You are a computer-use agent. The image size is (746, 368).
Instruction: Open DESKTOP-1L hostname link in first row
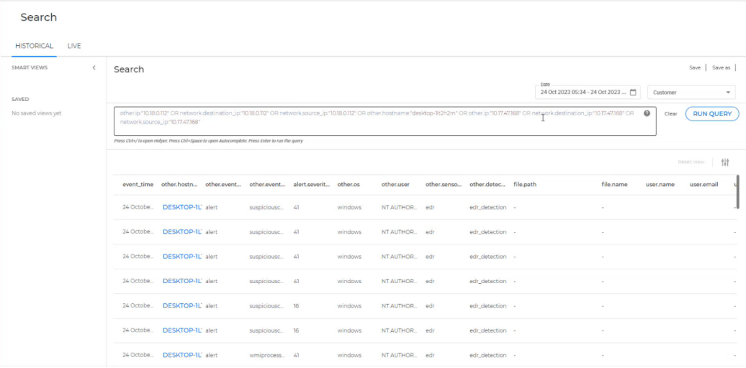(182, 207)
